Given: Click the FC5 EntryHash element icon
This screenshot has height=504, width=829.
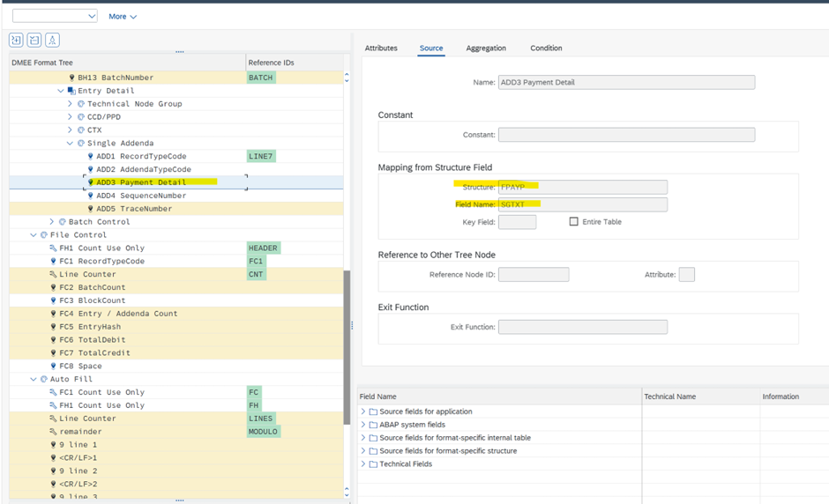Looking at the screenshot, I should (54, 327).
